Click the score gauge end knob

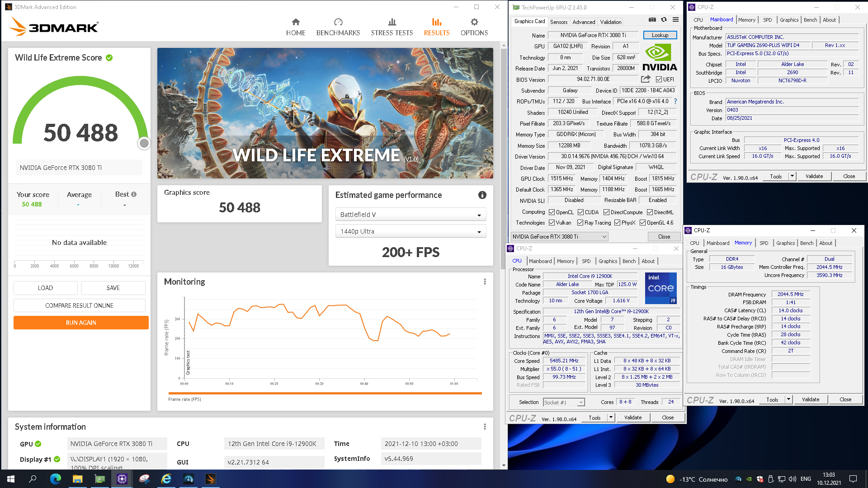[x=144, y=143]
